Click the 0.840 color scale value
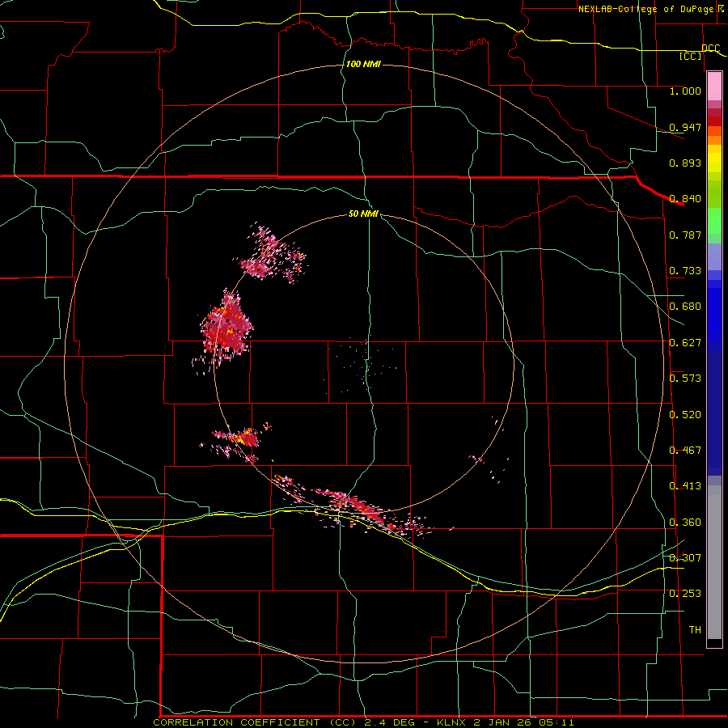Screen dimensions: 728x728 pos(685,199)
